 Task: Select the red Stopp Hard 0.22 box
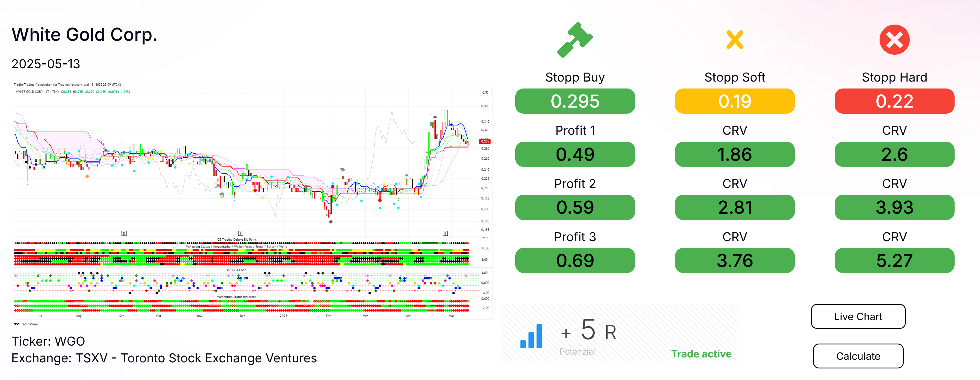(894, 101)
